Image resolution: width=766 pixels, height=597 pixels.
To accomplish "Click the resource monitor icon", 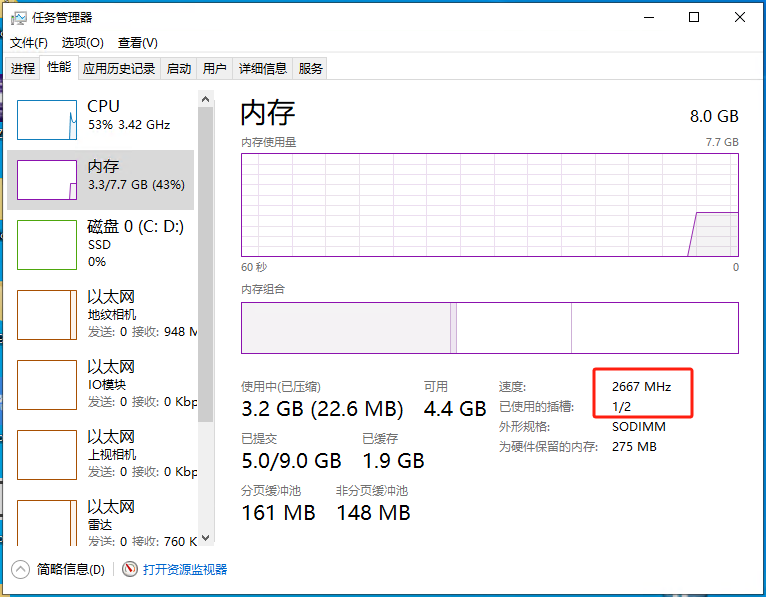I will point(130,569).
